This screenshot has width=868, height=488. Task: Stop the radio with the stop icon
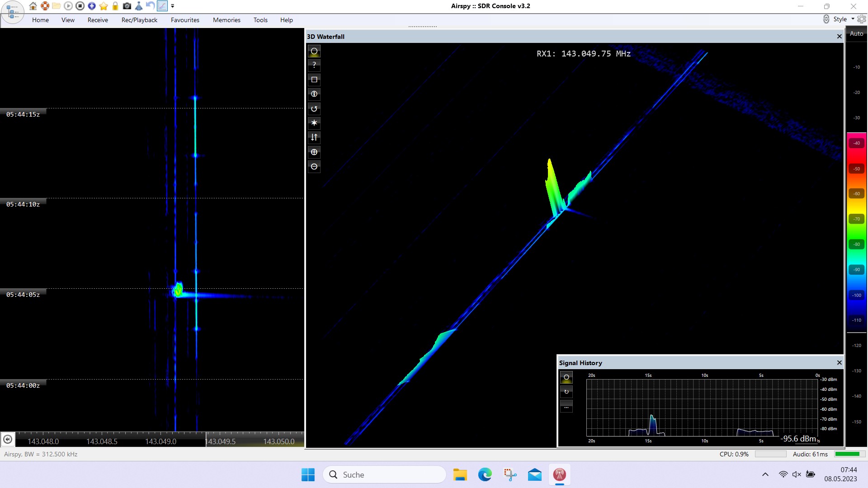80,6
